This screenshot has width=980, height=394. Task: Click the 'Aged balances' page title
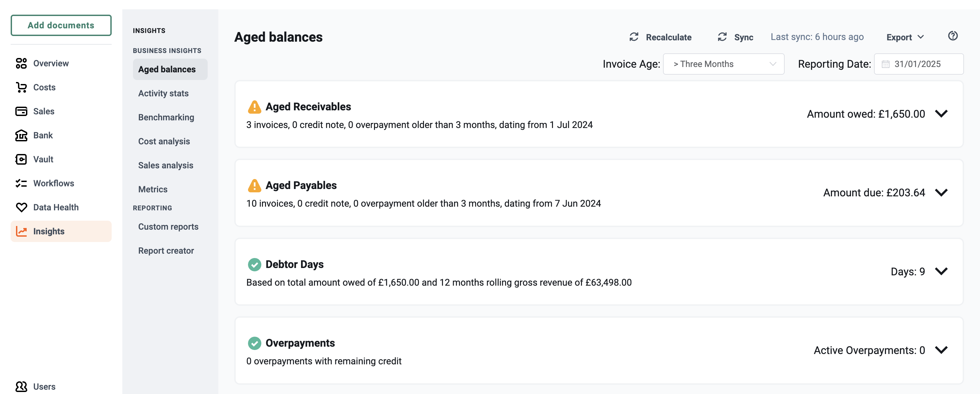278,37
